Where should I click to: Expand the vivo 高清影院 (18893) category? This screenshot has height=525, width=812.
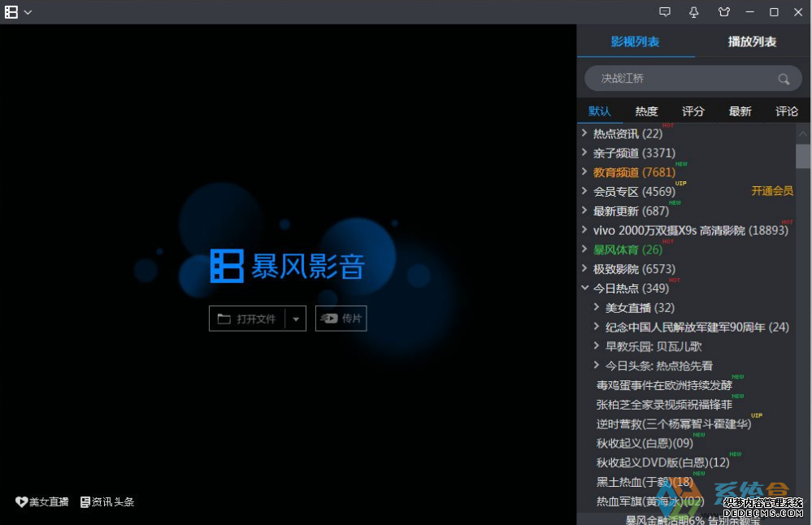pos(584,229)
